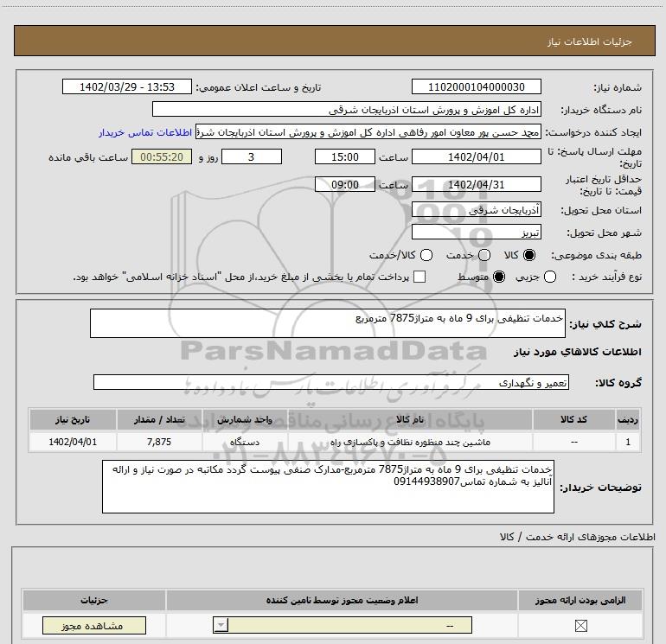This screenshot has width=666, height=644.
Task: Click the remaining days field showing 3
Action: coord(252,157)
